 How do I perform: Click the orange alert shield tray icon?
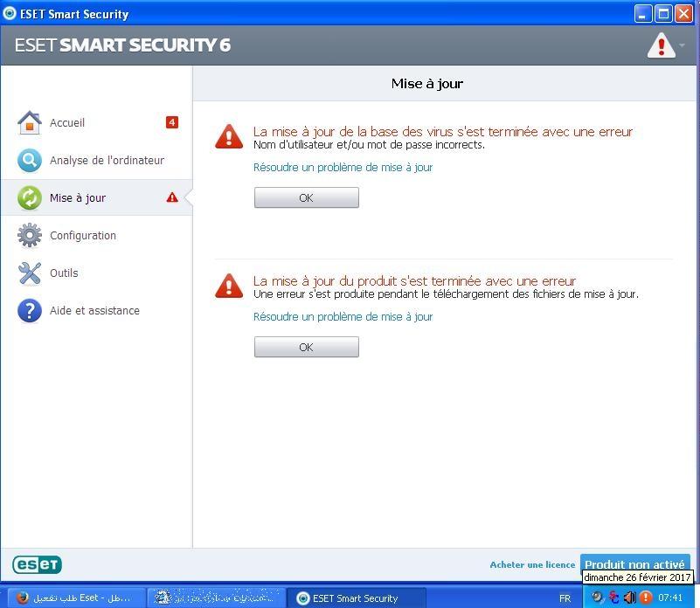pyautogui.click(x=646, y=598)
